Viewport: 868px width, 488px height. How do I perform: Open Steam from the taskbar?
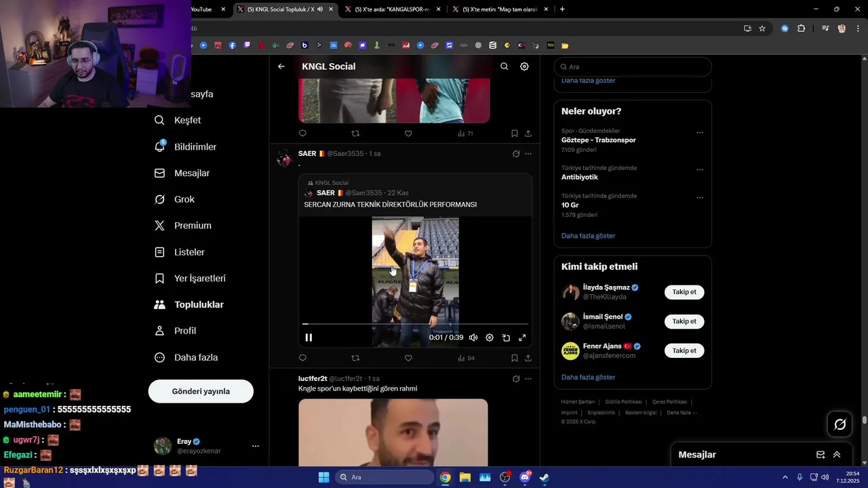pyautogui.click(x=544, y=477)
